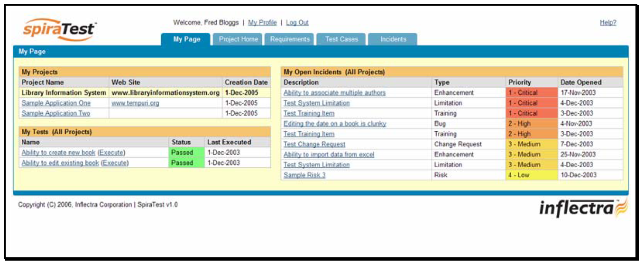
Task: Open Sample Application Two project
Action: pos(56,113)
